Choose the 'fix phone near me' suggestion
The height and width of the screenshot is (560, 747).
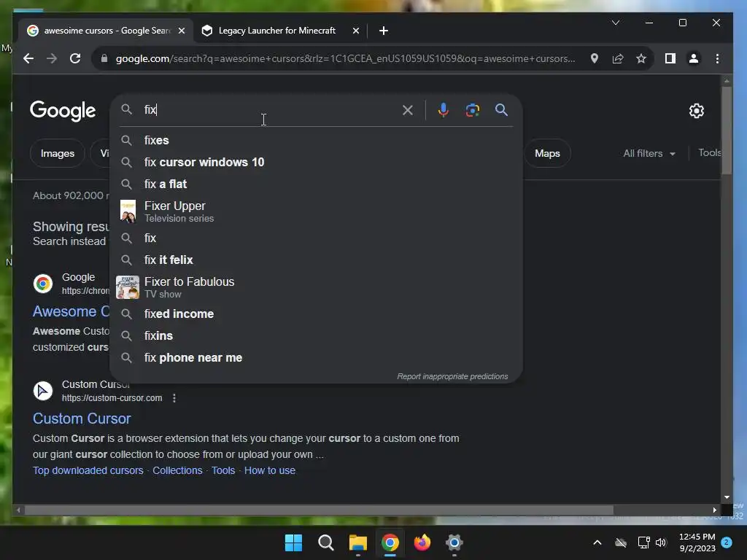(316, 357)
